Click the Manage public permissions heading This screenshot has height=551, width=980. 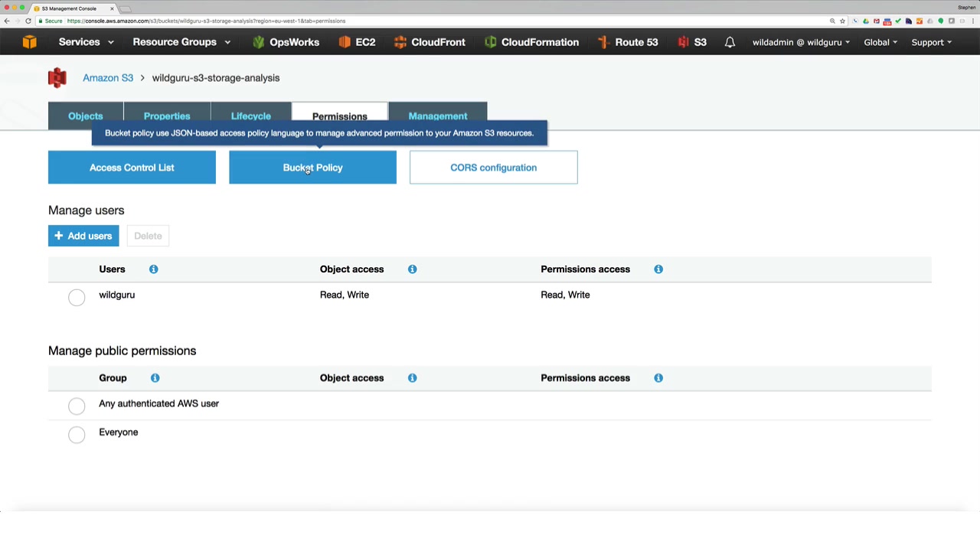tap(122, 350)
